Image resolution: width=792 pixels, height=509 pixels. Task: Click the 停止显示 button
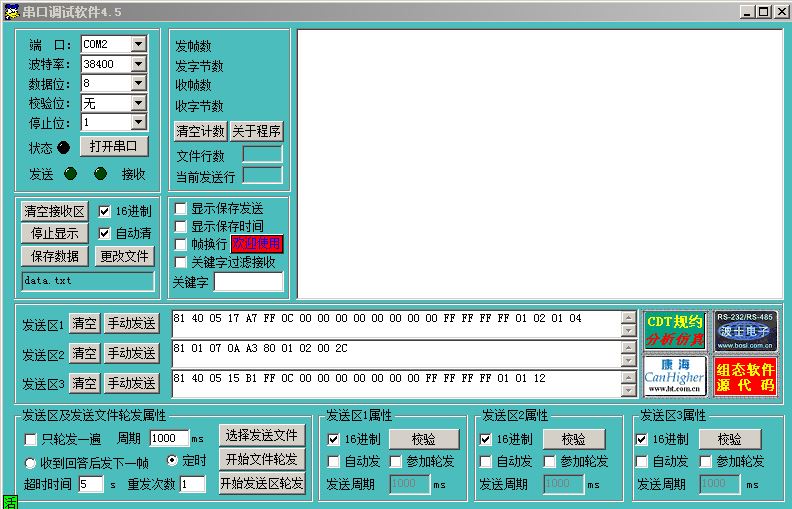tap(55, 233)
